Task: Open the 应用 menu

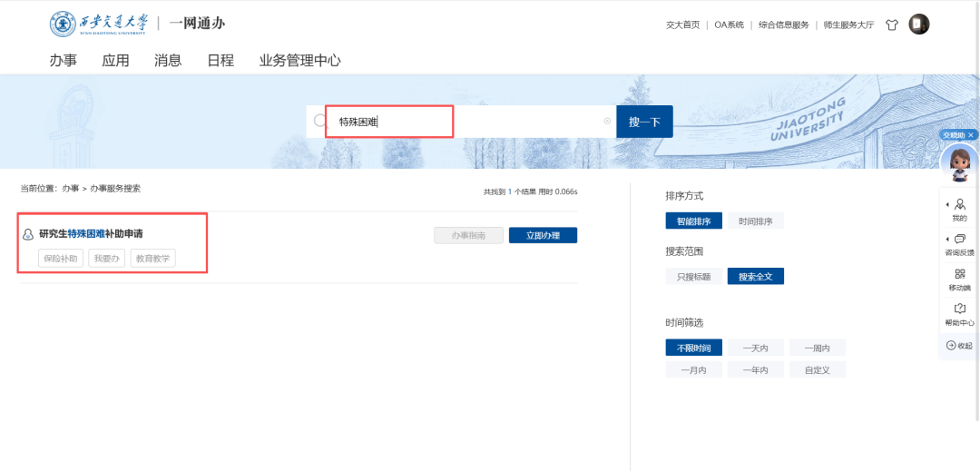Action: [x=115, y=61]
